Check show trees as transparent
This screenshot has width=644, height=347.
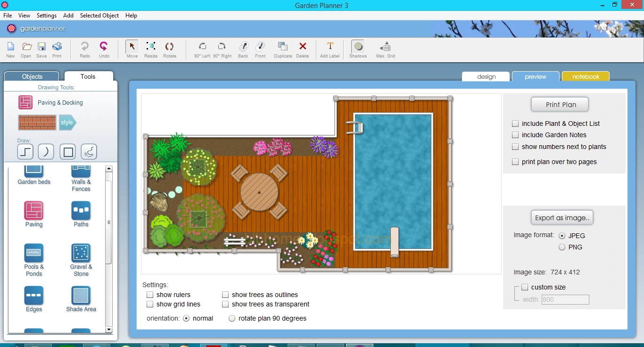point(225,304)
